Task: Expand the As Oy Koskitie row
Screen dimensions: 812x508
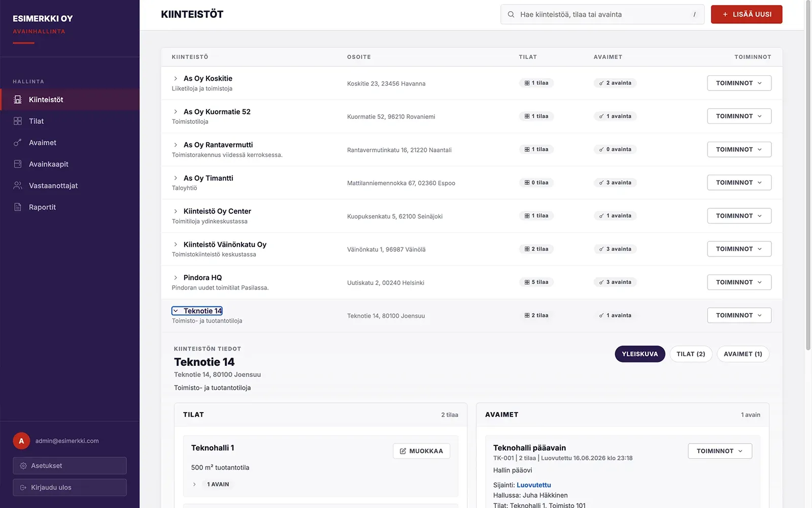Action: [x=176, y=79]
